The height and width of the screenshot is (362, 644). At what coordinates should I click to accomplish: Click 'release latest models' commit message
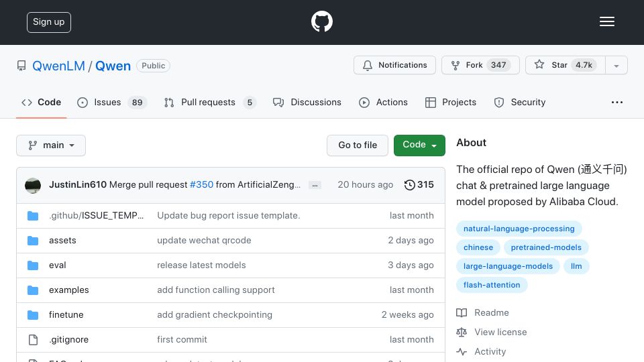click(x=202, y=265)
